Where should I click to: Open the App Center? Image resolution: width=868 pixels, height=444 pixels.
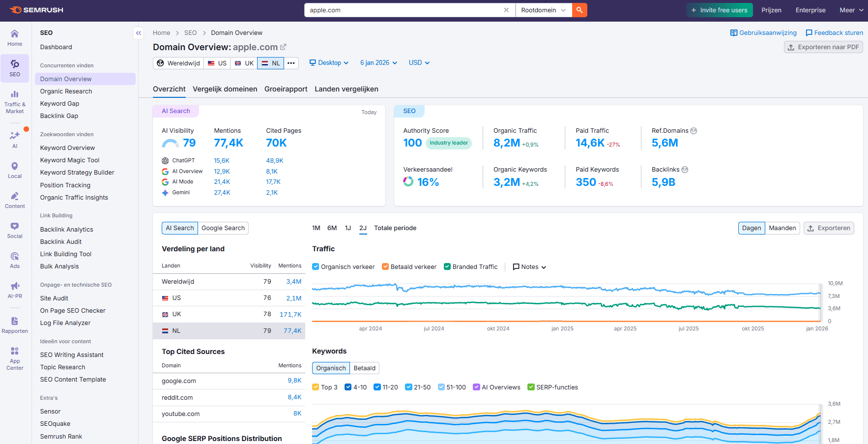[x=15, y=357]
